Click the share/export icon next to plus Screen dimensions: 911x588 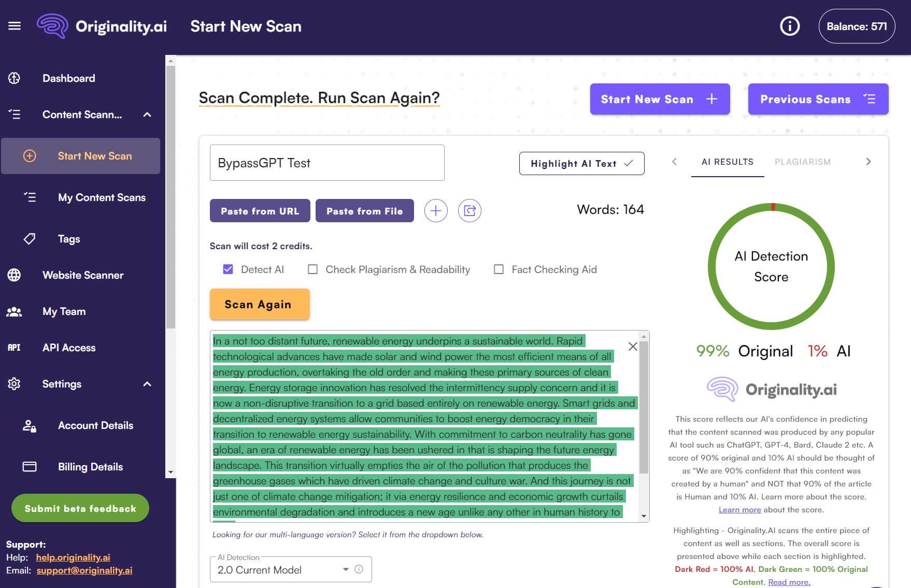(469, 211)
